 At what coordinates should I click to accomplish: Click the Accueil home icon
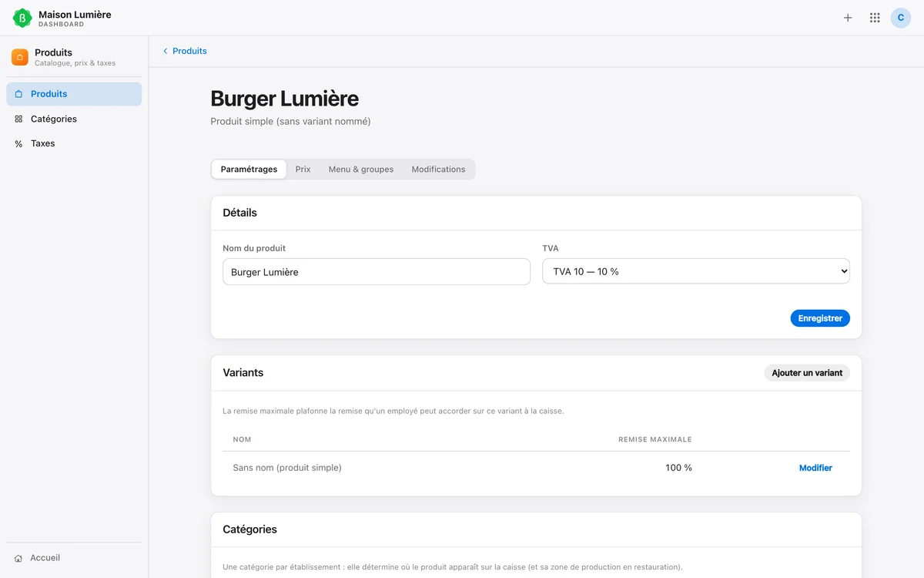[x=18, y=558]
